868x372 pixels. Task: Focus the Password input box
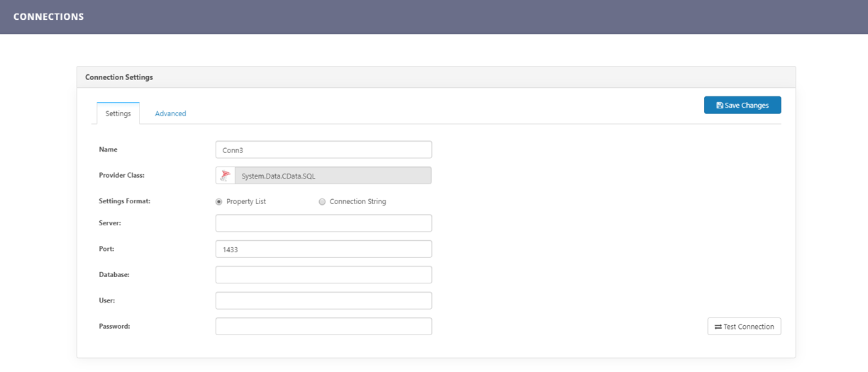pyautogui.click(x=323, y=327)
